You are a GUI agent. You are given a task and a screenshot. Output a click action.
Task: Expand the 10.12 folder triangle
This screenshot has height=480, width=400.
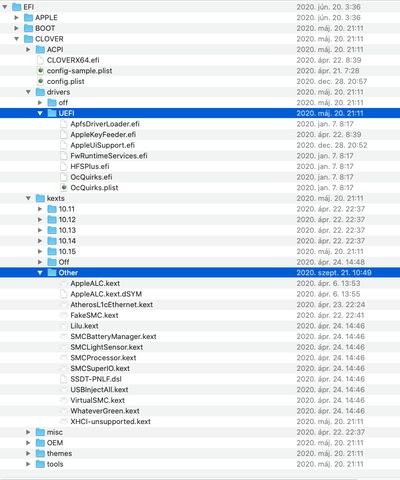coord(40,219)
